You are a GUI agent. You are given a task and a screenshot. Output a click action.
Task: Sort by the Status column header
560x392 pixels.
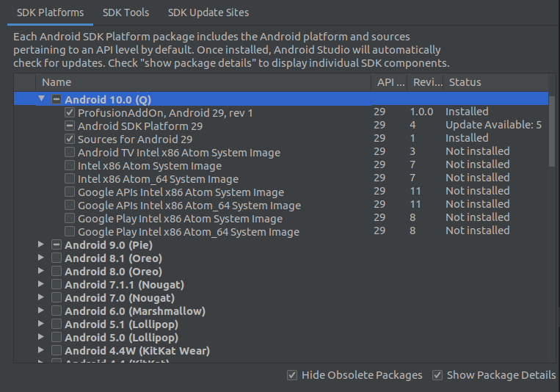click(x=465, y=82)
